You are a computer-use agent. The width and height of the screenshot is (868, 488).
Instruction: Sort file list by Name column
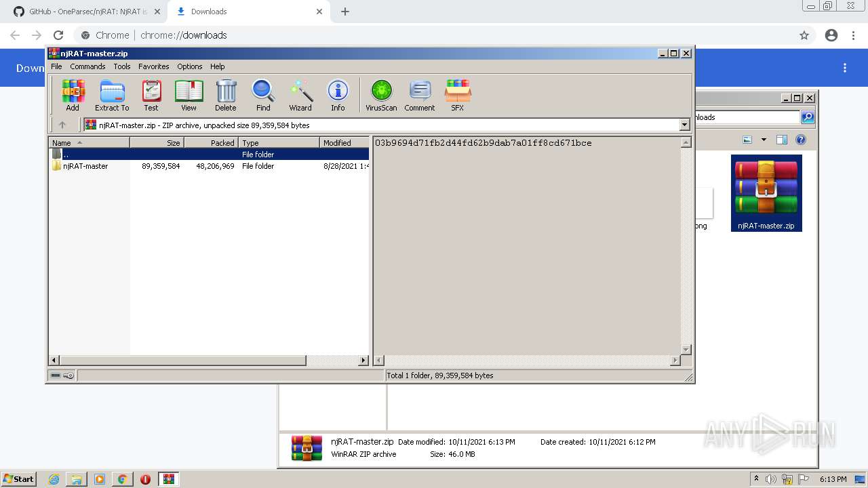click(89, 142)
